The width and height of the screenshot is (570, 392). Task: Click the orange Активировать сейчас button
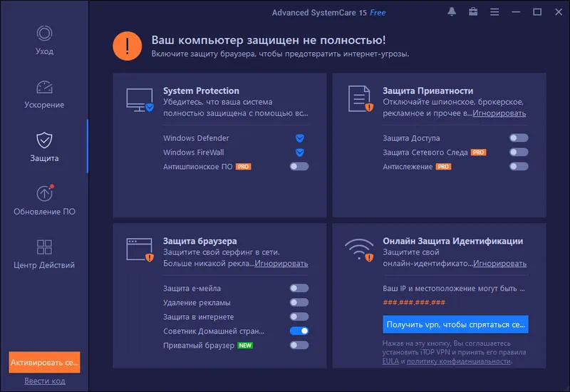point(44,362)
